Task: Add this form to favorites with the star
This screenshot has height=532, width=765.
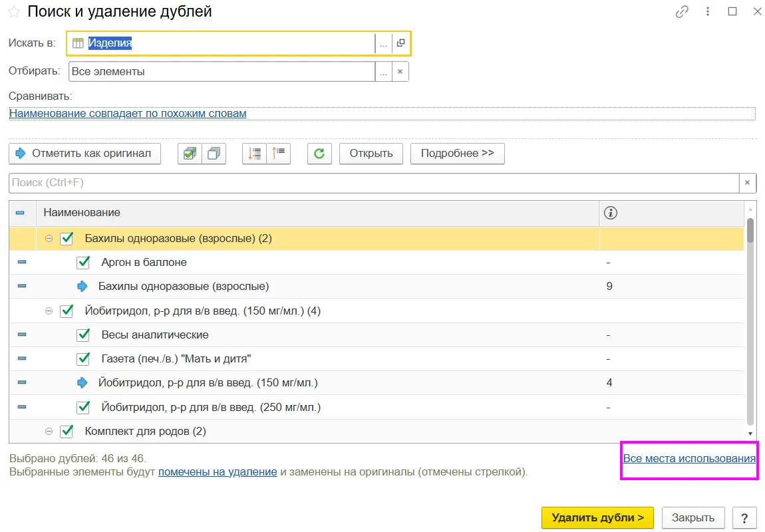Action: click(x=14, y=12)
